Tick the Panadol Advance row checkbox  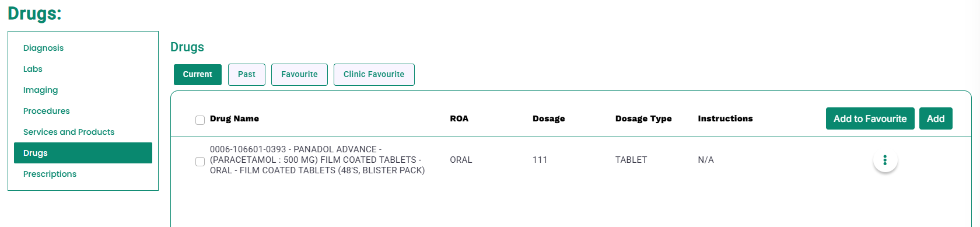click(x=200, y=162)
